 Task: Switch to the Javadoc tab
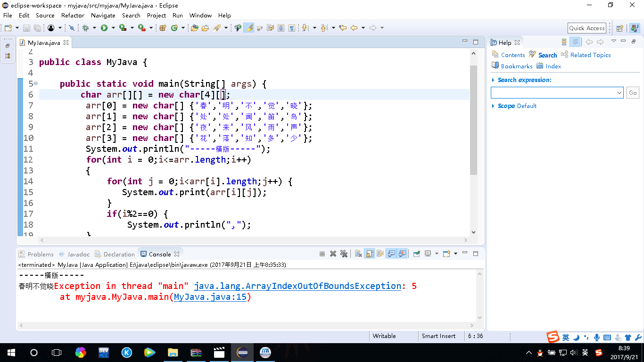pos(74,254)
